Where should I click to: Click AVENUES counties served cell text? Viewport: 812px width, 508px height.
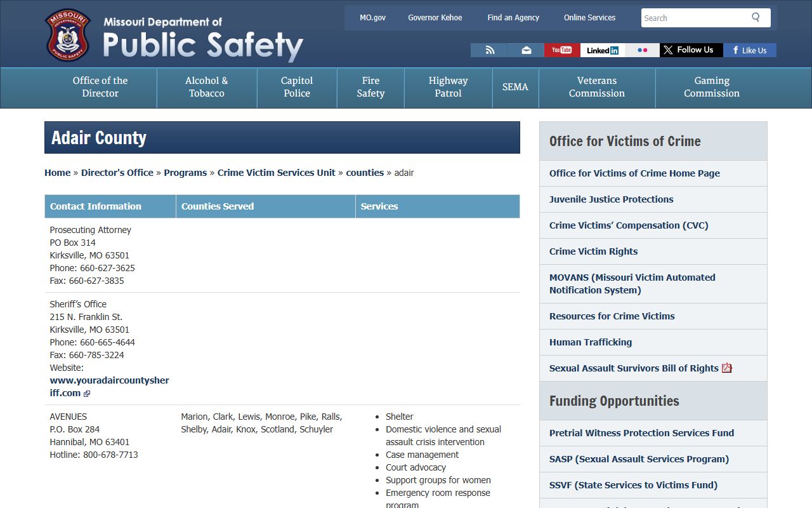[x=261, y=423]
